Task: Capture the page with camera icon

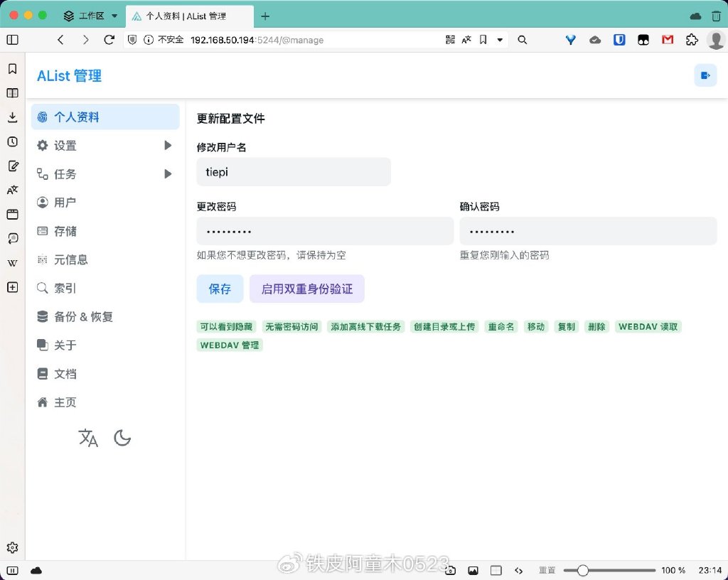Action: (x=450, y=570)
